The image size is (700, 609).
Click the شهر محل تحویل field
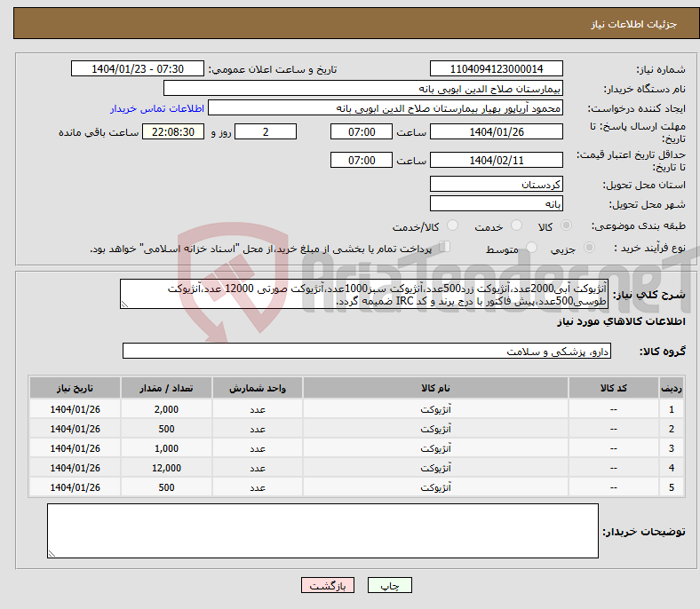tap(497, 204)
